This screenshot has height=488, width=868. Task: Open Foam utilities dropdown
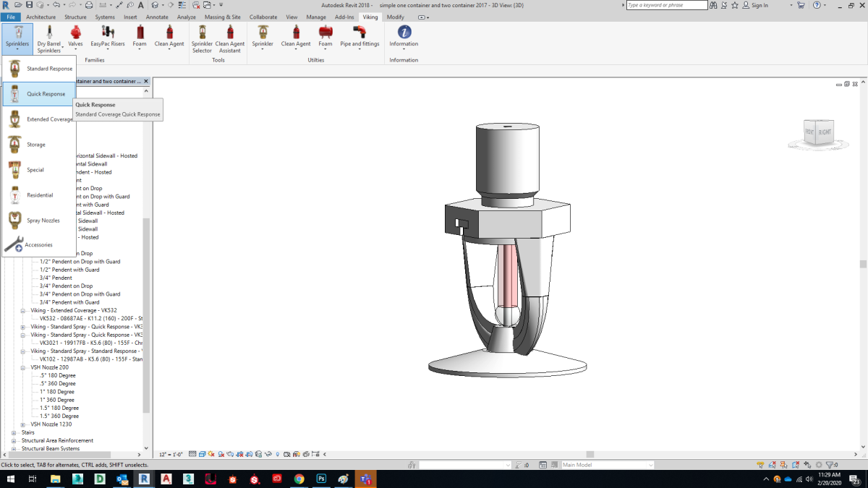325,39
